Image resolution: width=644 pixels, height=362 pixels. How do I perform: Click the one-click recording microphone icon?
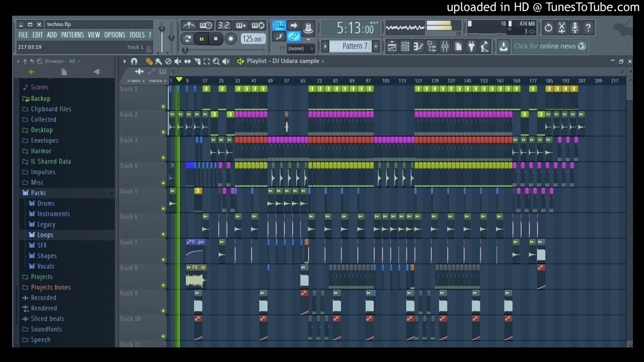pos(575,28)
